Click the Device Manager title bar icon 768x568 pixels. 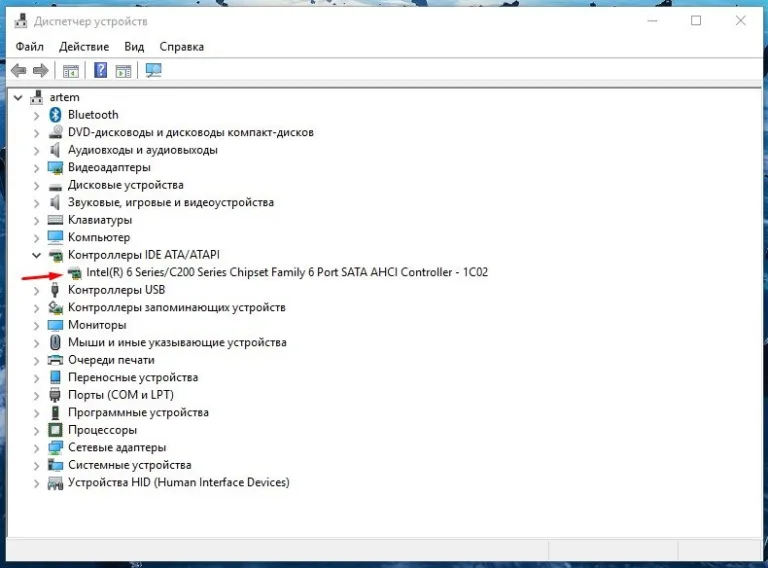point(21,21)
